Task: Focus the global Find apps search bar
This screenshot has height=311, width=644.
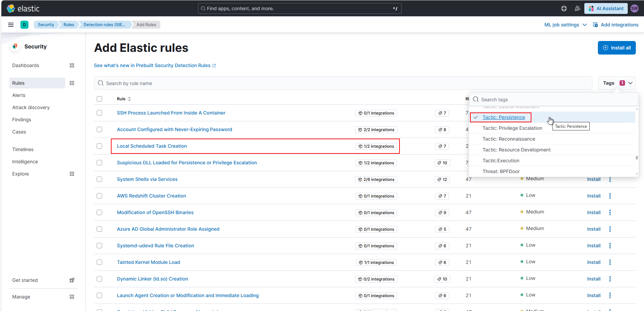Action: click(300, 8)
